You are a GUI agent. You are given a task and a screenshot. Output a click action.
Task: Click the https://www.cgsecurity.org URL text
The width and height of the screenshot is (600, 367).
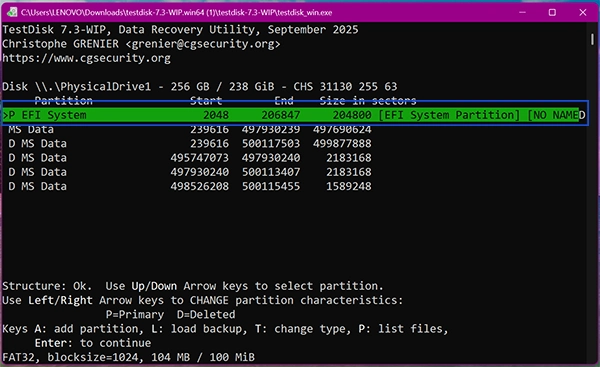pos(86,58)
